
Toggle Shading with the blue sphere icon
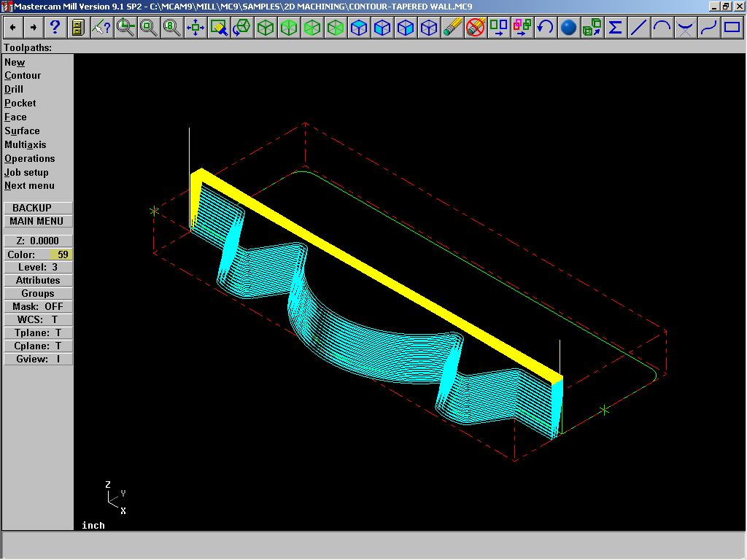coord(568,28)
